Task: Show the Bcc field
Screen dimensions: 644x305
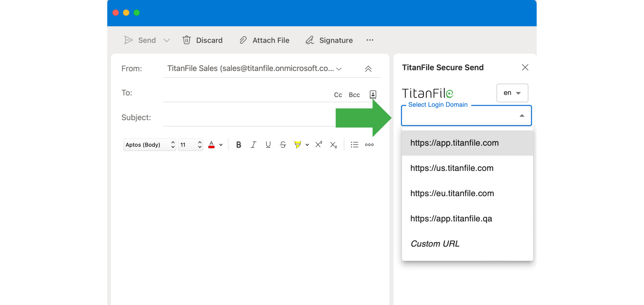Action: click(354, 95)
